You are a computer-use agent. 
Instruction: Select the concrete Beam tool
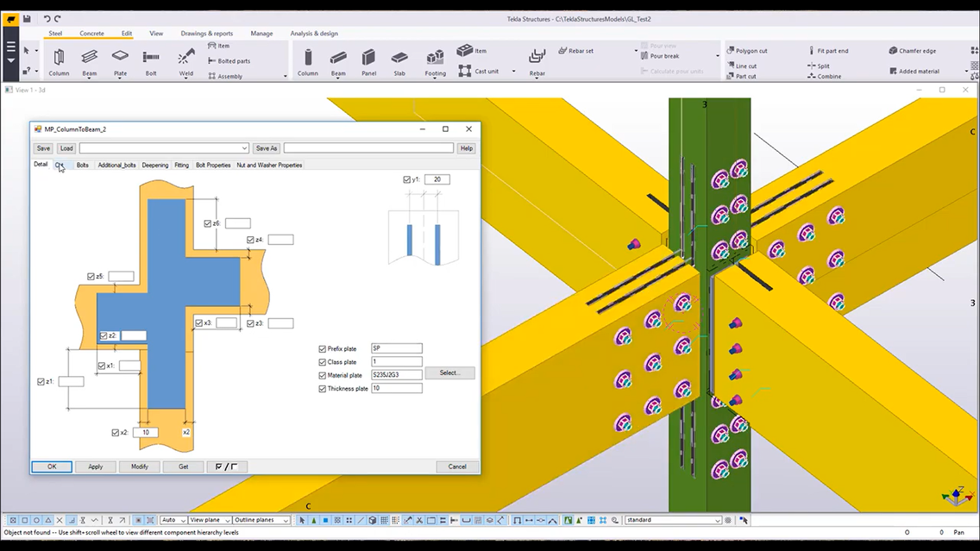(x=338, y=62)
